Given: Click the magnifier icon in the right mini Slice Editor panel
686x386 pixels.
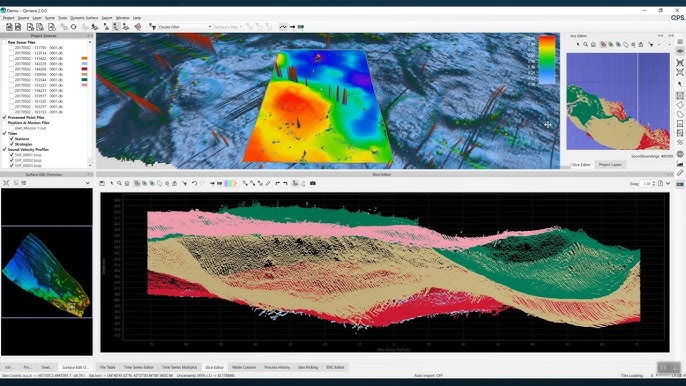Looking at the screenshot, I should click(x=585, y=45).
